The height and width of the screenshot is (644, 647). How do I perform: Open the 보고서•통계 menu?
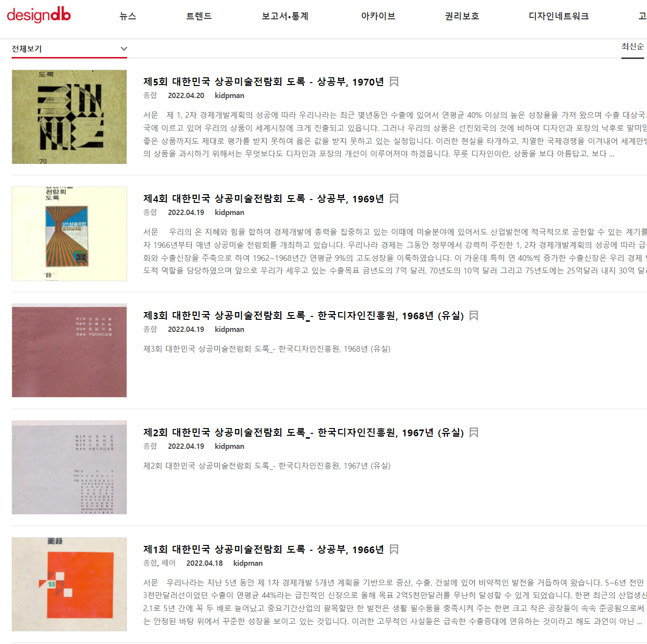click(285, 16)
